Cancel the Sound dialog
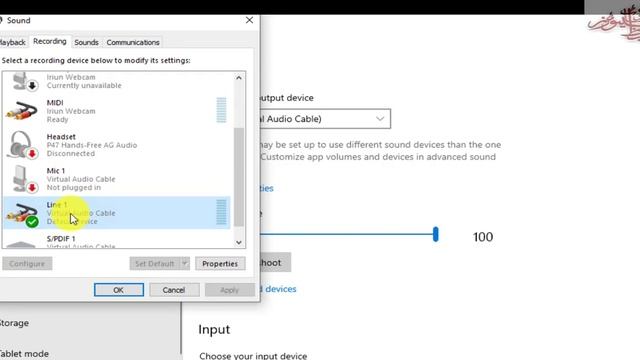This screenshot has width=640, height=360. tap(174, 290)
